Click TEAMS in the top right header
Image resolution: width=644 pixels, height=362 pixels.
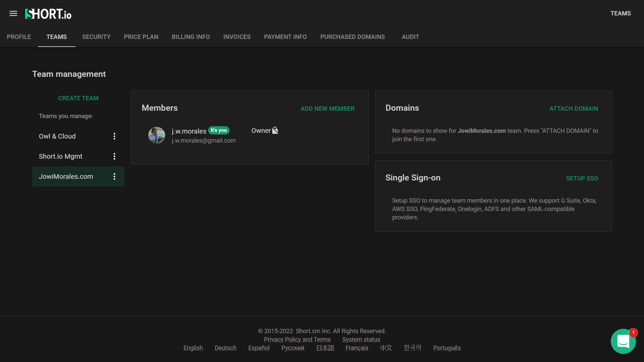tap(621, 13)
